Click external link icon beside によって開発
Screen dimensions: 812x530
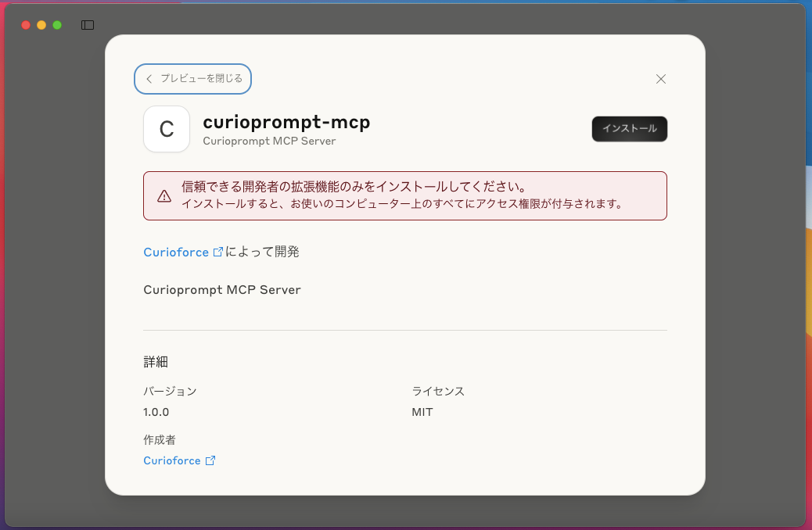pos(218,252)
